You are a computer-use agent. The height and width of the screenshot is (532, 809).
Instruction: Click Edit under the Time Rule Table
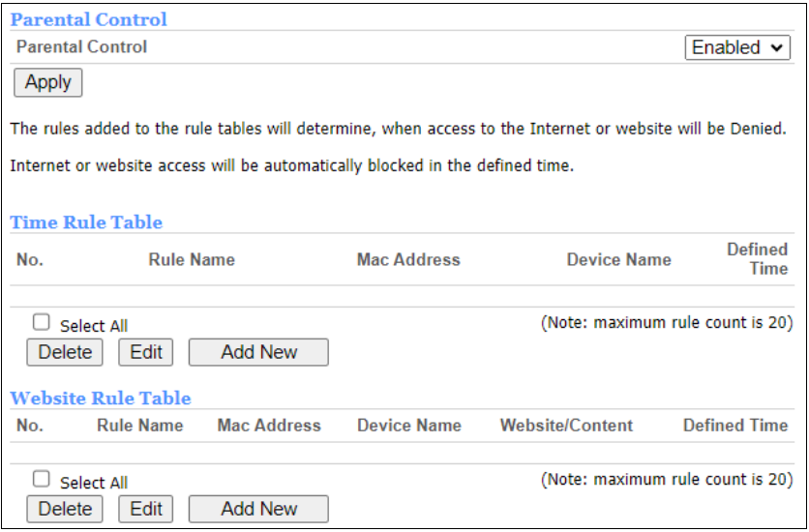(x=146, y=352)
